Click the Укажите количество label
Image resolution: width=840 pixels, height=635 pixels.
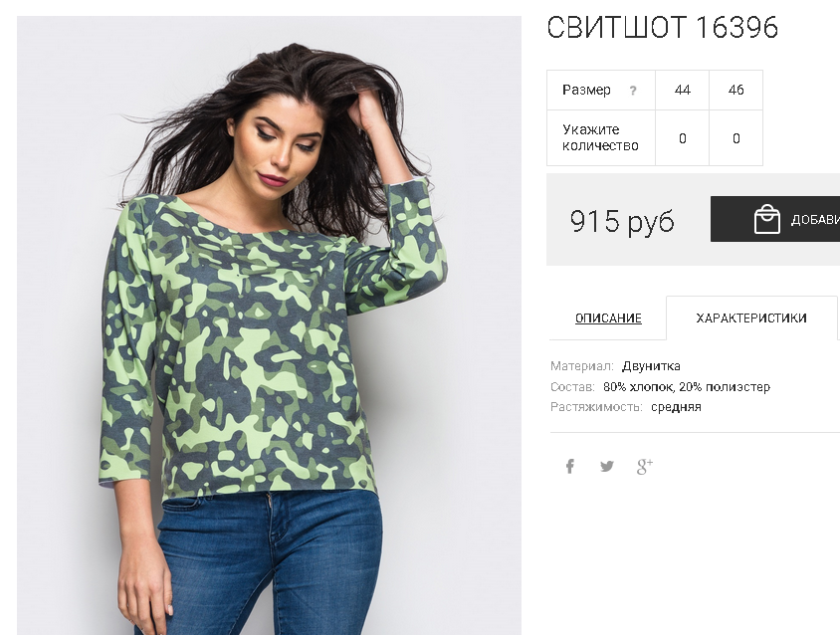pyautogui.click(x=600, y=137)
